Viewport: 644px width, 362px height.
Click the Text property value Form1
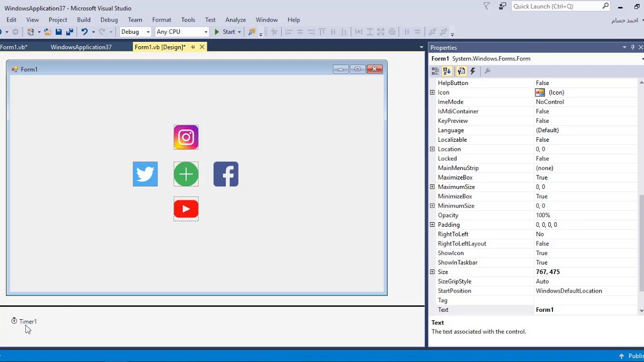pos(586,310)
